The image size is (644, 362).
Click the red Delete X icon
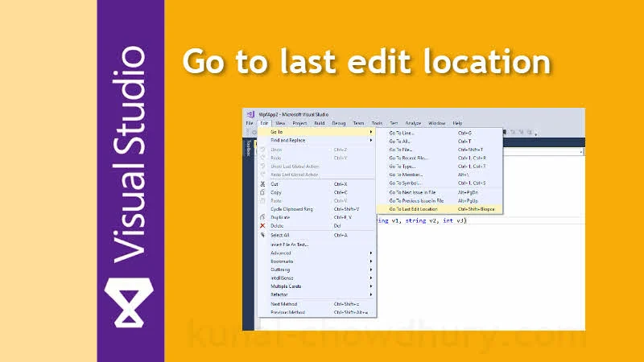coord(262,226)
